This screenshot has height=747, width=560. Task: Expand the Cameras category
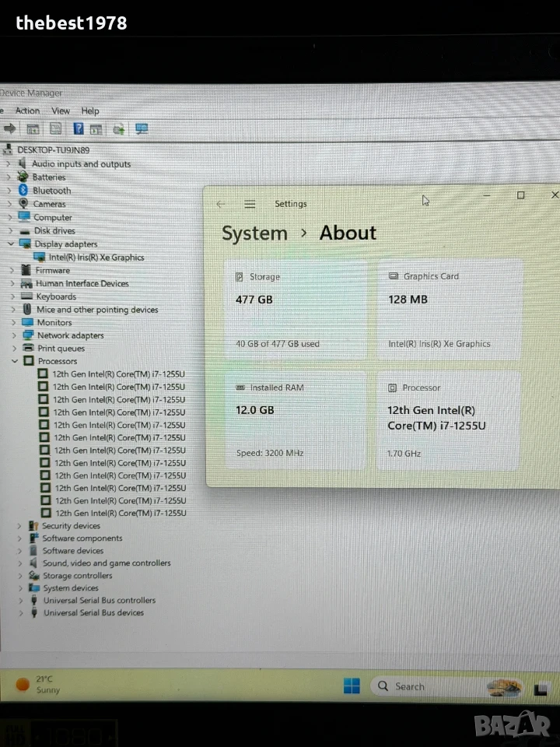[x=9, y=203]
